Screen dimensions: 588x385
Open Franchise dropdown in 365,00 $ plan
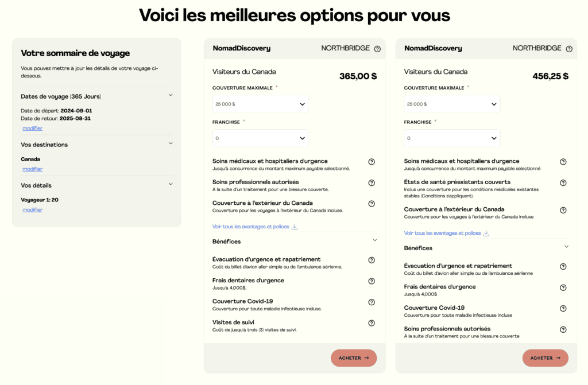pos(260,138)
